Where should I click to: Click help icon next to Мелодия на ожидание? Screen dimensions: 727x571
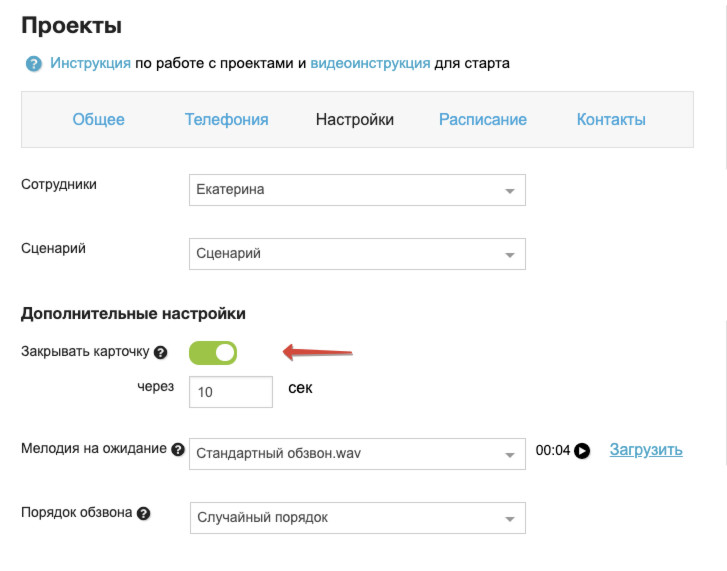(x=178, y=450)
